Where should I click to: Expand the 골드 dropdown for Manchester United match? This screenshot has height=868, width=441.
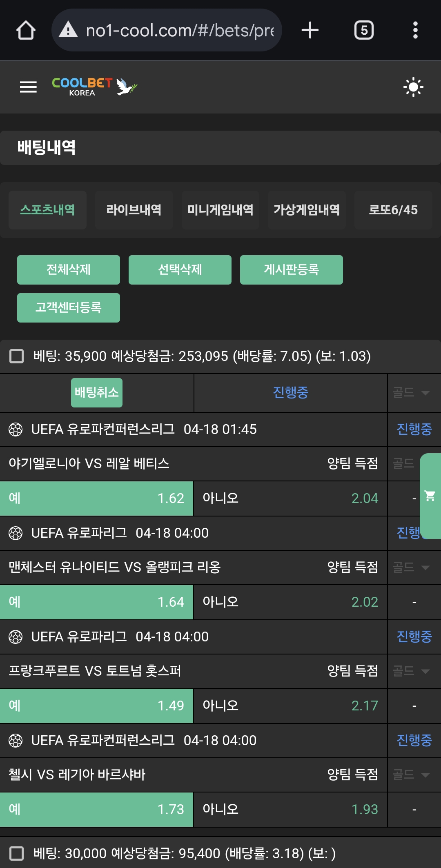pos(411,567)
